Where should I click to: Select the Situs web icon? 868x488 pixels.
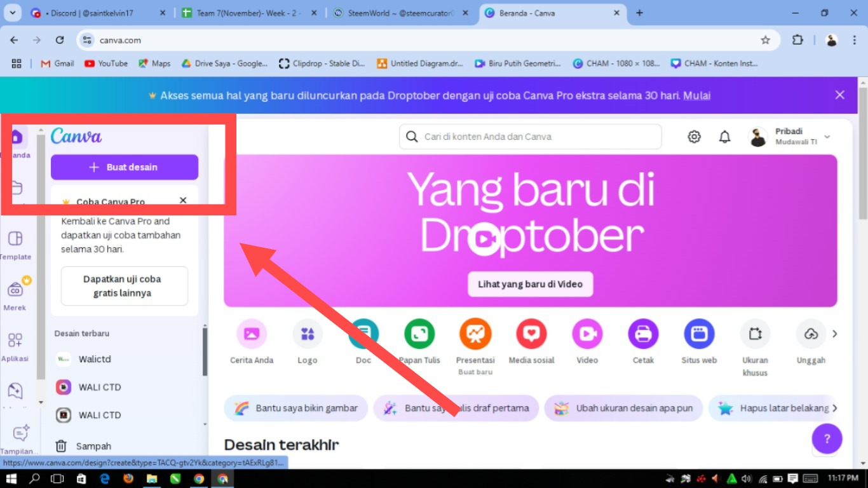[x=699, y=334]
